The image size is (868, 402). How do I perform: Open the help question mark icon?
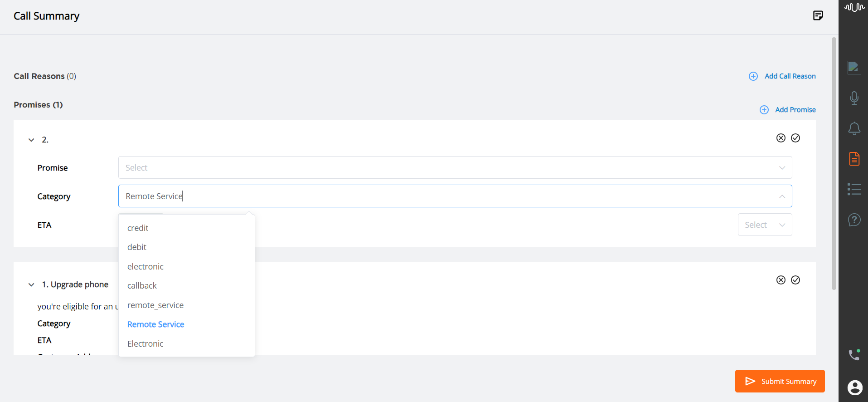(x=854, y=220)
